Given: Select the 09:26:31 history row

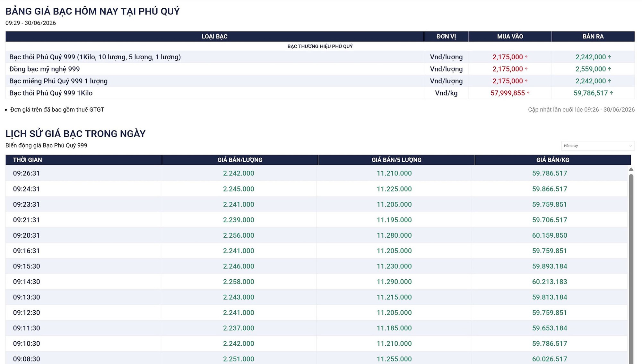Looking at the screenshot, I should 316,173.
